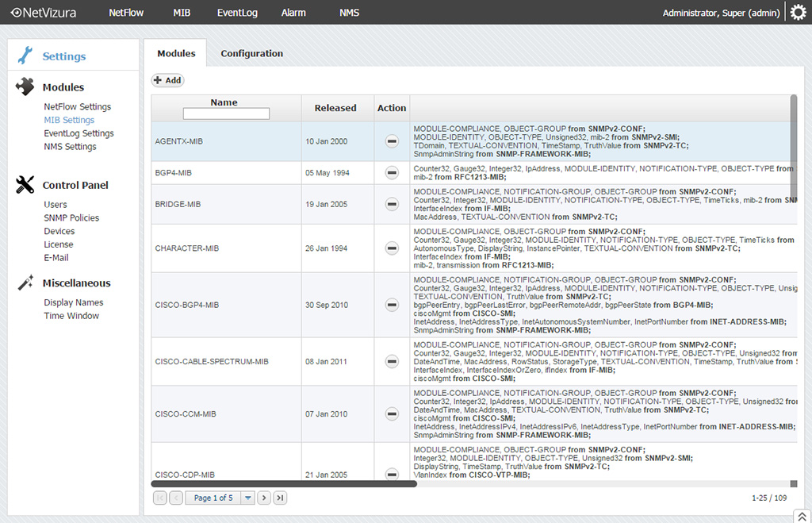The width and height of the screenshot is (812, 523).
Task: Remove the BRIDGE-MIB module
Action: (x=392, y=204)
